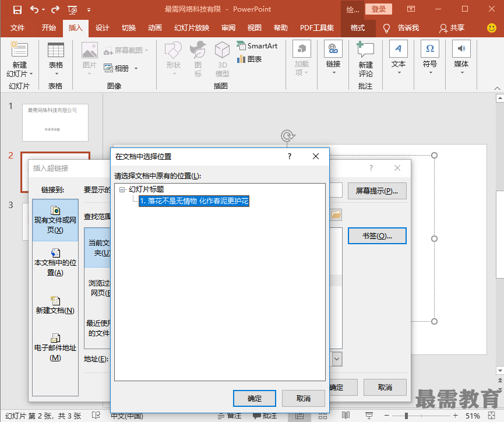Switch to the Design (设计) tab
Screen dimensions: 504x422
[x=102, y=28]
